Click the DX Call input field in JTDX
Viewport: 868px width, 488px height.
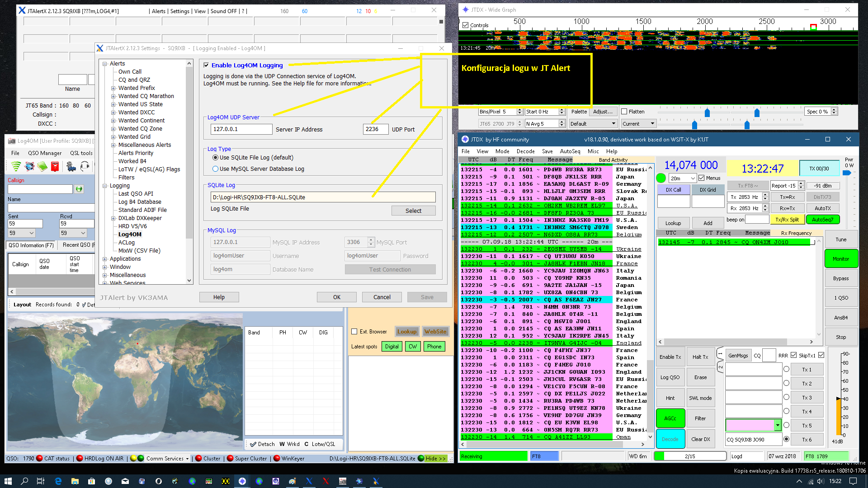(673, 202)
